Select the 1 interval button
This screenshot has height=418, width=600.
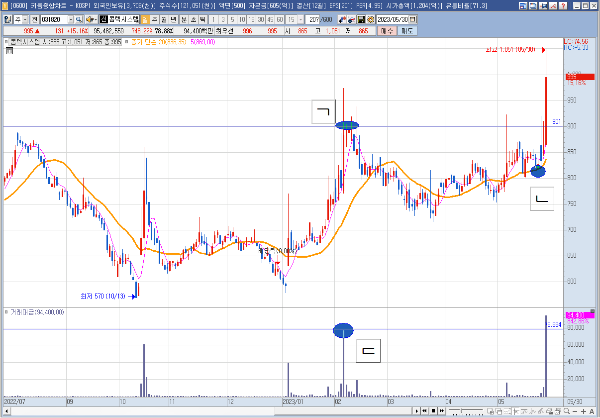[x=213, y=20]
